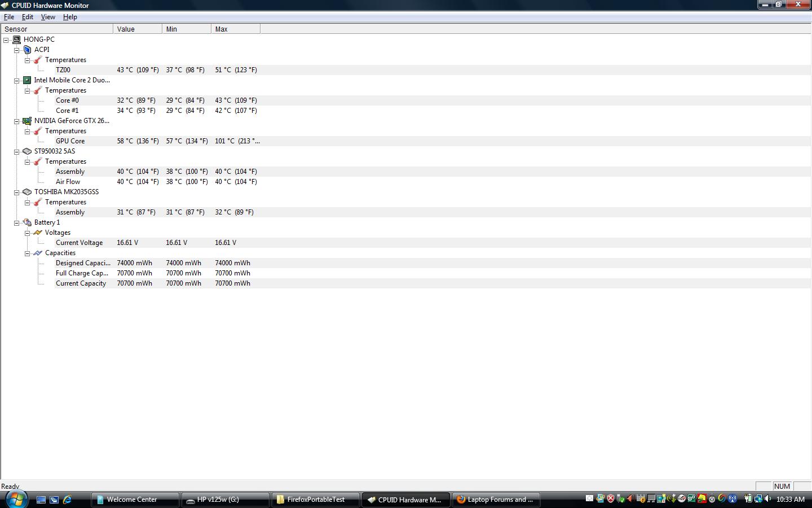Launch Internet Explorer from quick launch
Screen dimensions: 812x508
(67, 500)
